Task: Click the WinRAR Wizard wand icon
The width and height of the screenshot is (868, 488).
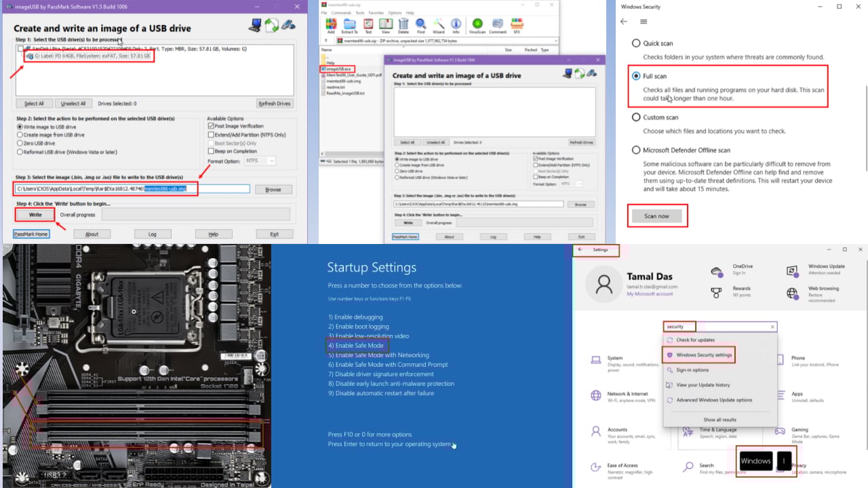Action: pos(438,26)
